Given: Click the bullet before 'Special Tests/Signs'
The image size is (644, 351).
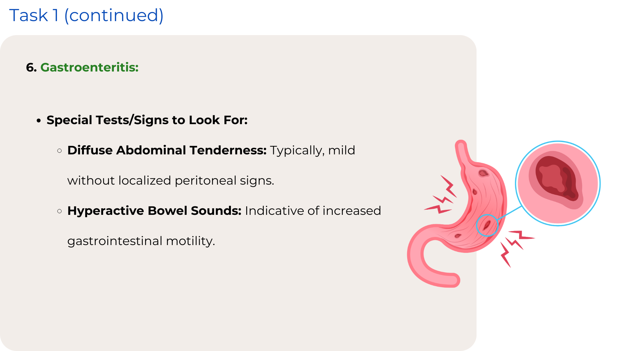Looking at the screenshot, I should click(x=39, y=121).
